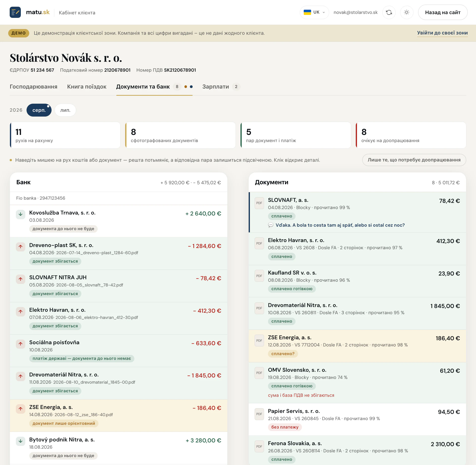Screen dimensions: 476x465
Task: Switch to the Книга поїздок tab
Action: point(87,87)
